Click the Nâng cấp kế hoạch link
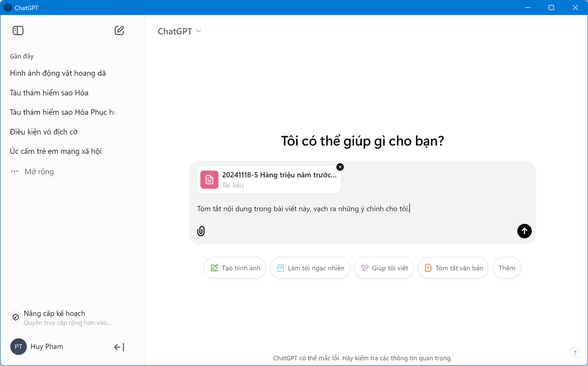The image size is (588, 366). click(54, 313)
